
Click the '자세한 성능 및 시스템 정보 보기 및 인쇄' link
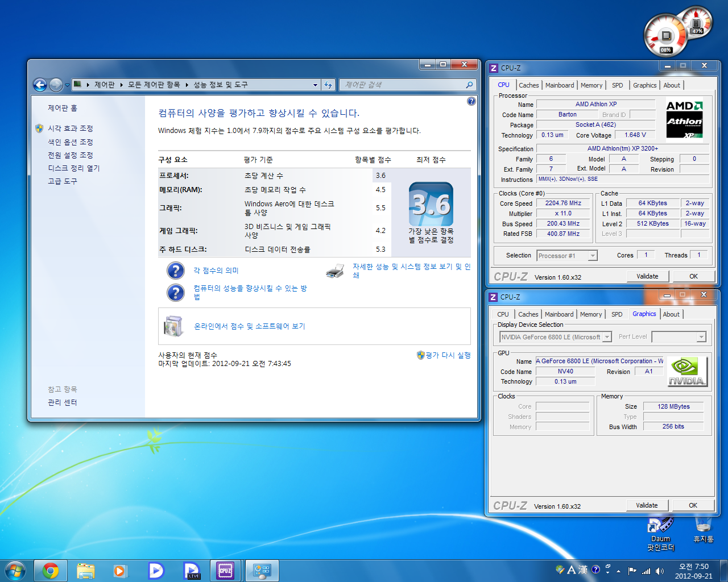pos(412,271)
